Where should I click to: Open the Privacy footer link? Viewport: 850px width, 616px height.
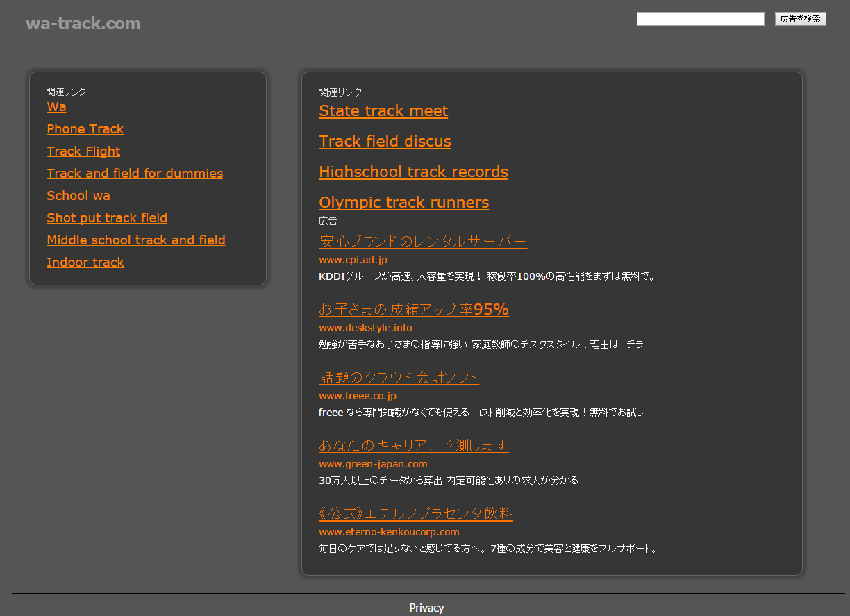[426, 608]
